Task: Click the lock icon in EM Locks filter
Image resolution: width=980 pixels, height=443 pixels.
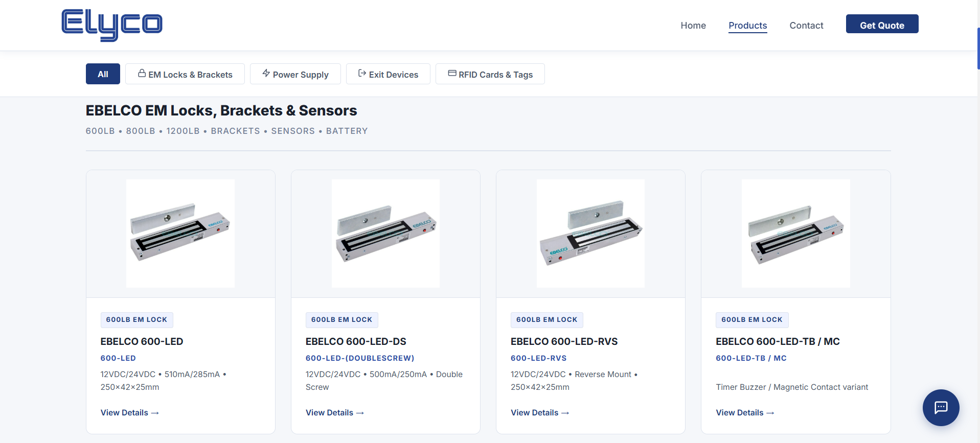Action: point(142,74)
